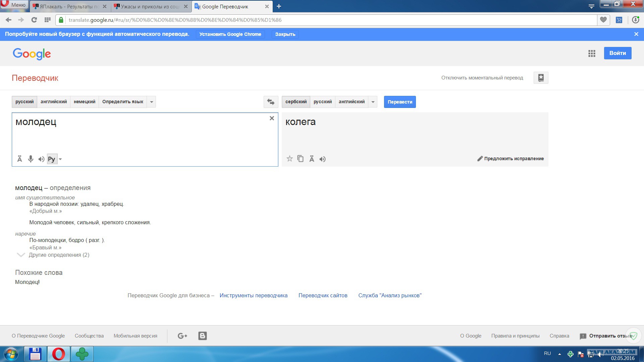Image resolution: width=644 pixels, height=362 pixels.
Task: Open the phrasebook star icon button
Action: tap(541, 78)
